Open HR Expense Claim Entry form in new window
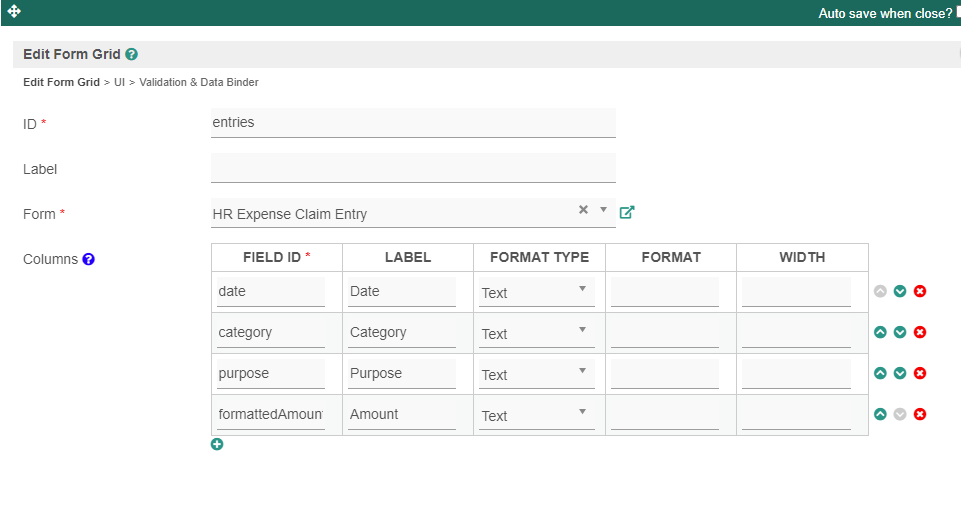961x519 pixels. [x=627, y=212]
